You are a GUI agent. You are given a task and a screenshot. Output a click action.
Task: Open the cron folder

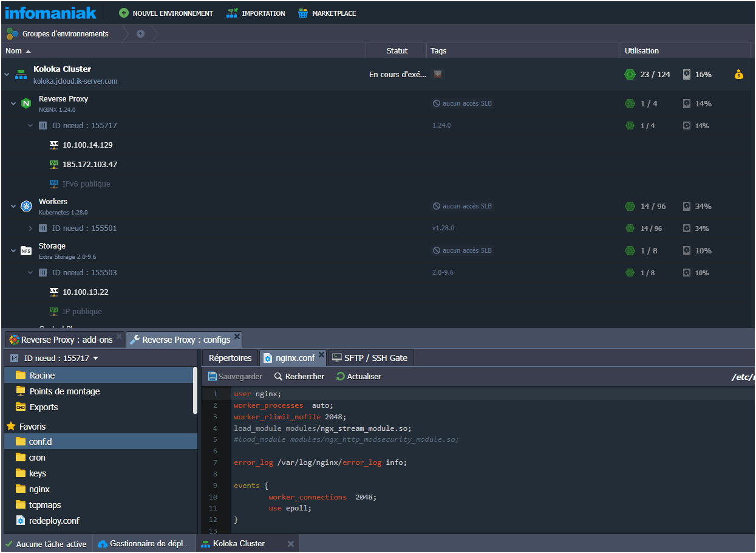tap(101, 458)
